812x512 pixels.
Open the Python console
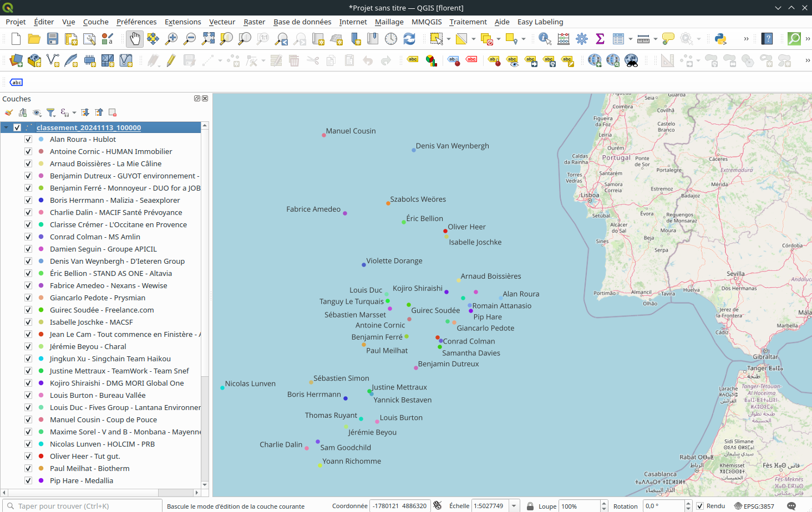pyautogui.click(x=720, y=39)
